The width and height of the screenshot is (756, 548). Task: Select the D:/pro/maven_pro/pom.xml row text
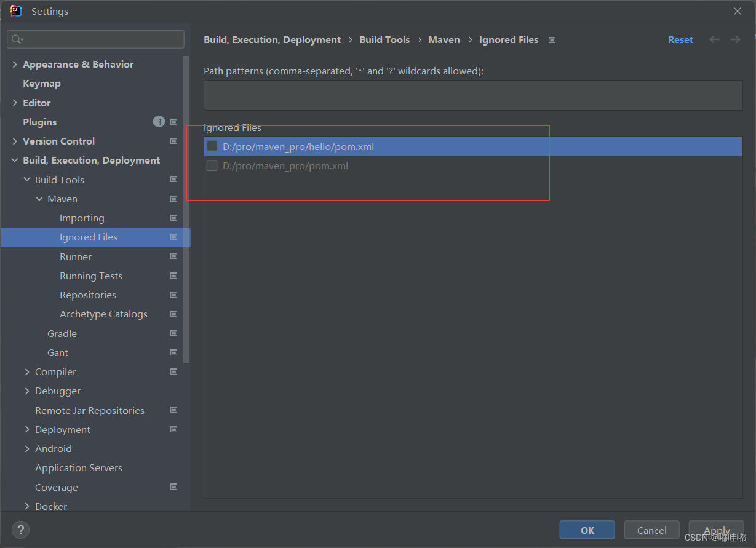pos(285,165)
